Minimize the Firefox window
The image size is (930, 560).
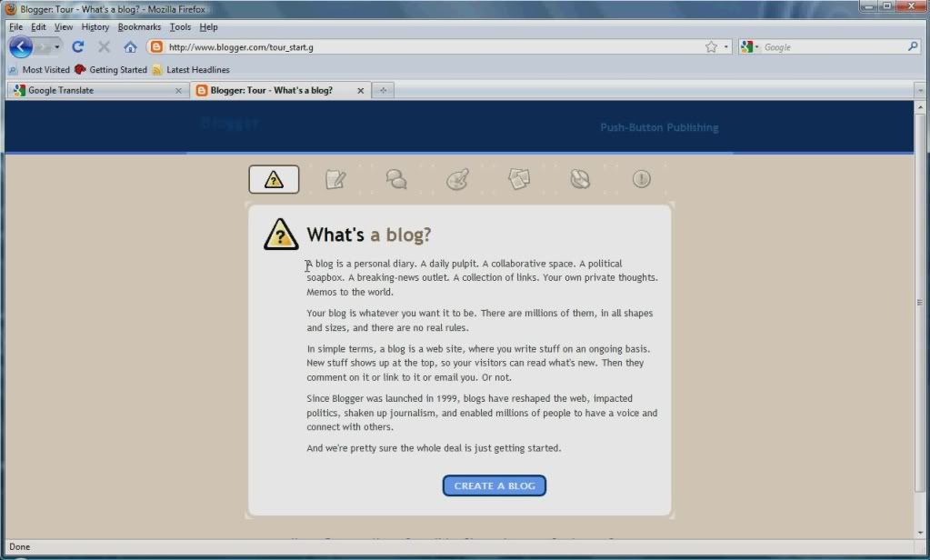click(x=870, y=6)
